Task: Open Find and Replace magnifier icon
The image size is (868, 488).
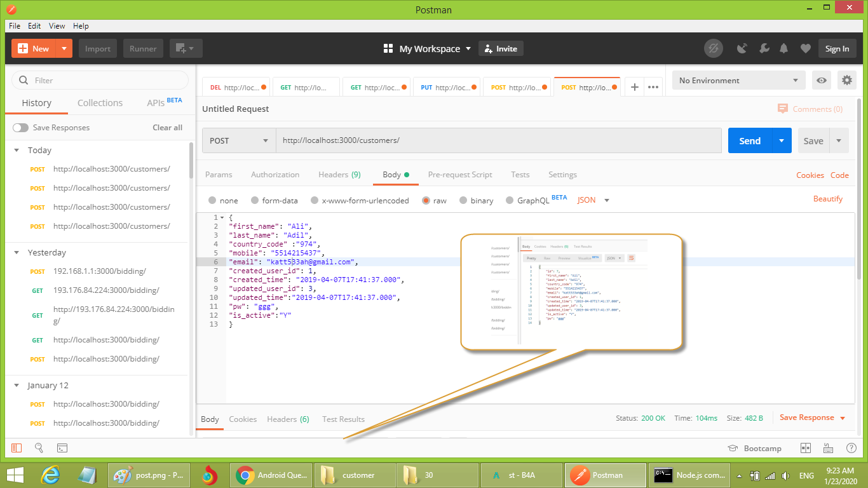Action: [39, 448]
